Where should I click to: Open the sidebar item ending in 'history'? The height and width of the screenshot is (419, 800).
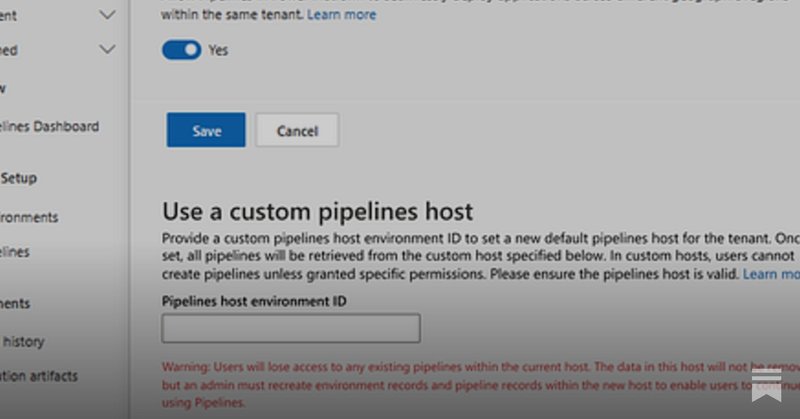(x=23, y=341)
